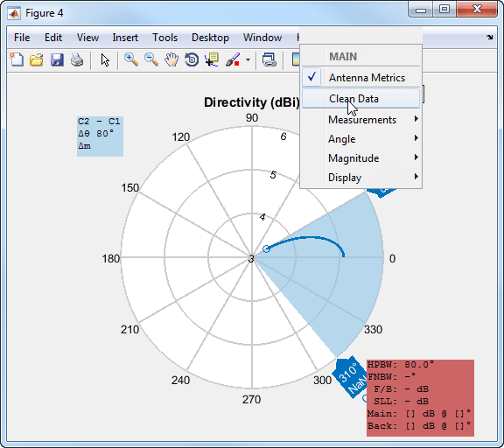This screenshot has width=504, height=448.
Task: Expand the Display submenu
Action: tap(360, 178)
